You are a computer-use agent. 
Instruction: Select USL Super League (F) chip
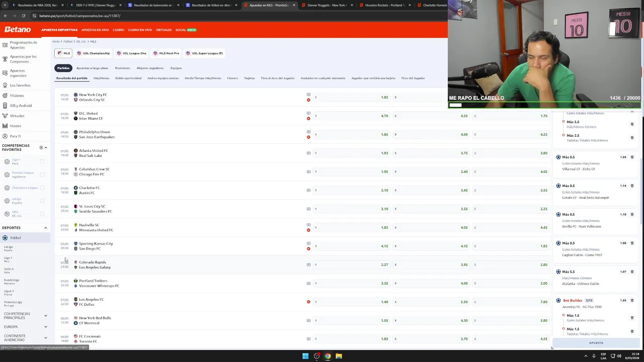pyautogui.click(x=204, y=53)
